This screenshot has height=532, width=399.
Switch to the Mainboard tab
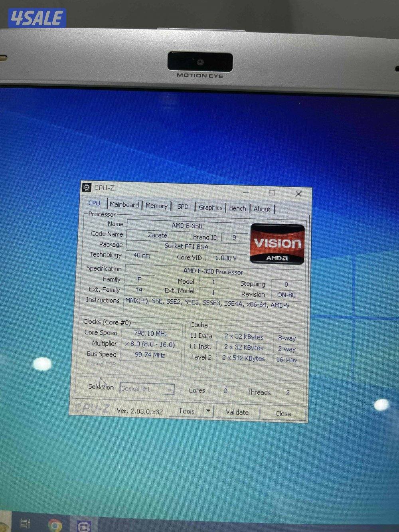[x=124, y=204]
